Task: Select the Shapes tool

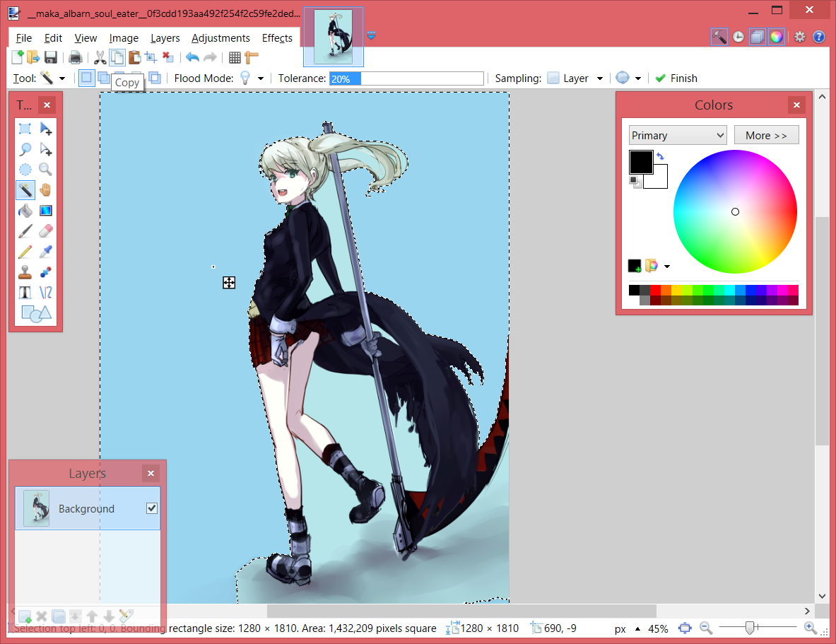Action: pyautogui.click(x=36, y=314)
